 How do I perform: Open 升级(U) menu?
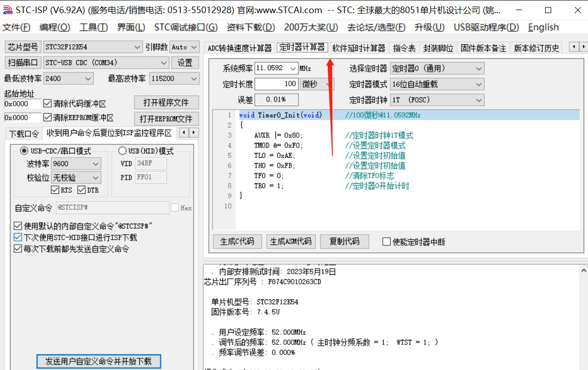[429, 27]
